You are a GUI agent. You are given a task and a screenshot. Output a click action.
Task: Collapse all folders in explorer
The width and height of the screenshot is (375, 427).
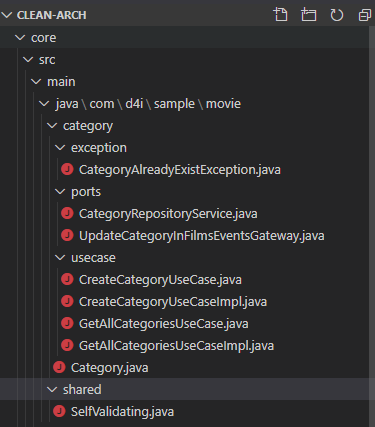click(x=364, y=15)
